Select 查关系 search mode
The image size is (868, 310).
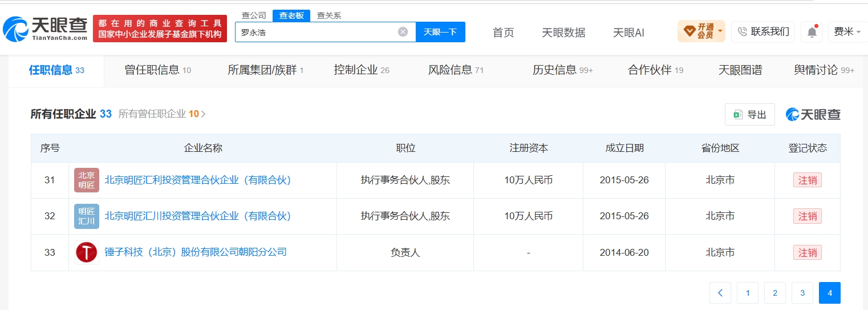329,15
